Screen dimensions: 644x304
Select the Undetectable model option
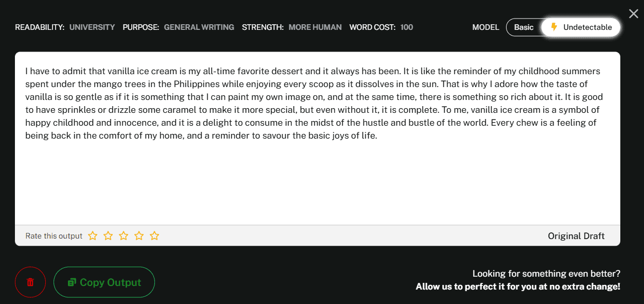[581, 27]
